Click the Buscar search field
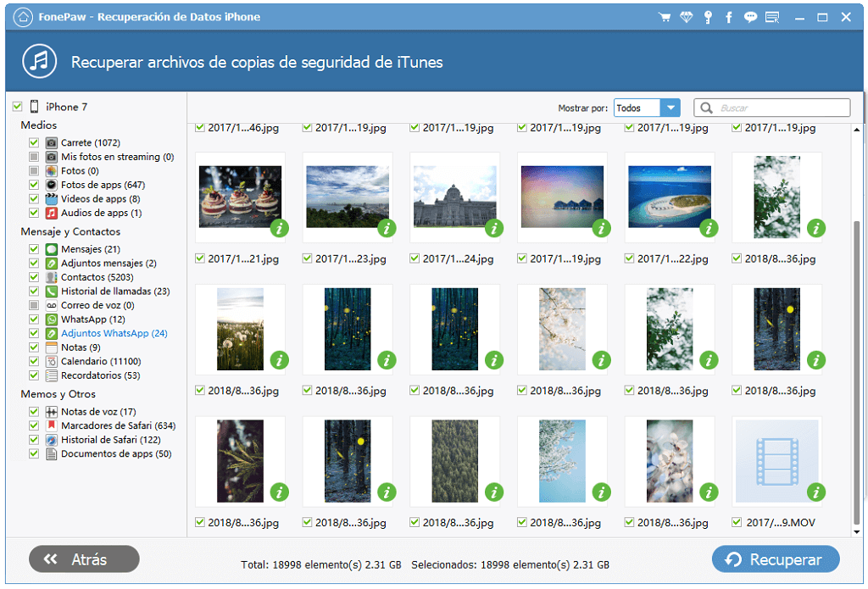This screenshot has width=868, height=589. (x=772, y=108)
